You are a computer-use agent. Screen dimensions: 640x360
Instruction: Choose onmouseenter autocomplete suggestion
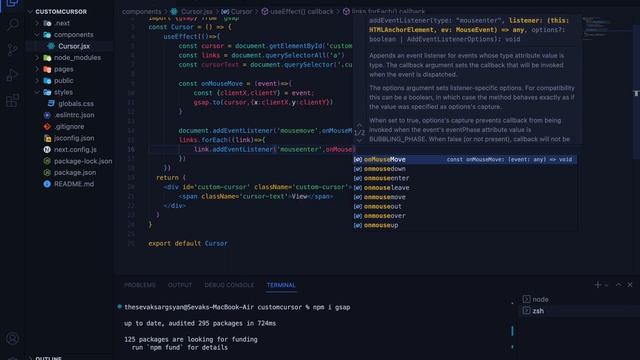465,178
